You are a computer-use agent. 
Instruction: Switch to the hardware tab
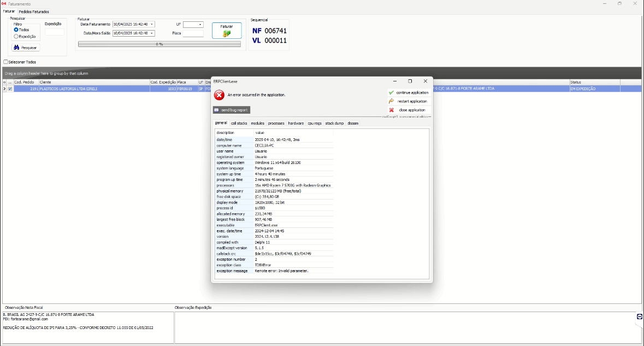click(x=296, y=123)
